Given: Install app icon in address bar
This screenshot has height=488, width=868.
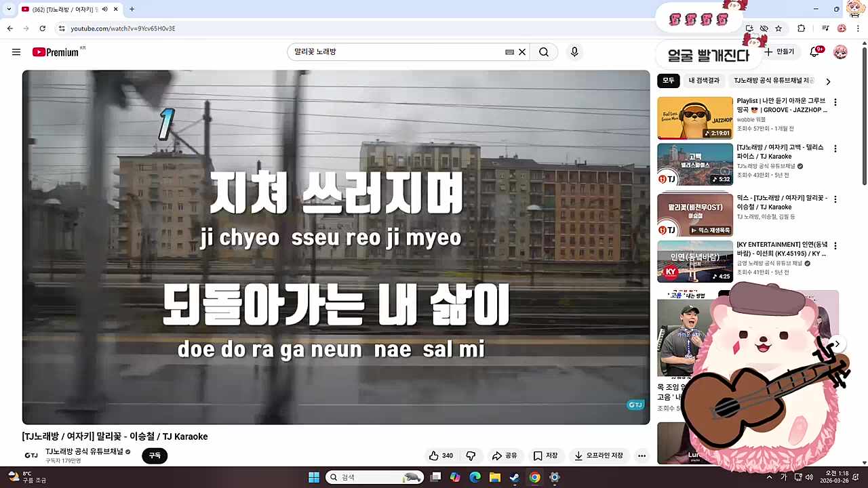Looking at the screenshot, I should coord(749,28).
